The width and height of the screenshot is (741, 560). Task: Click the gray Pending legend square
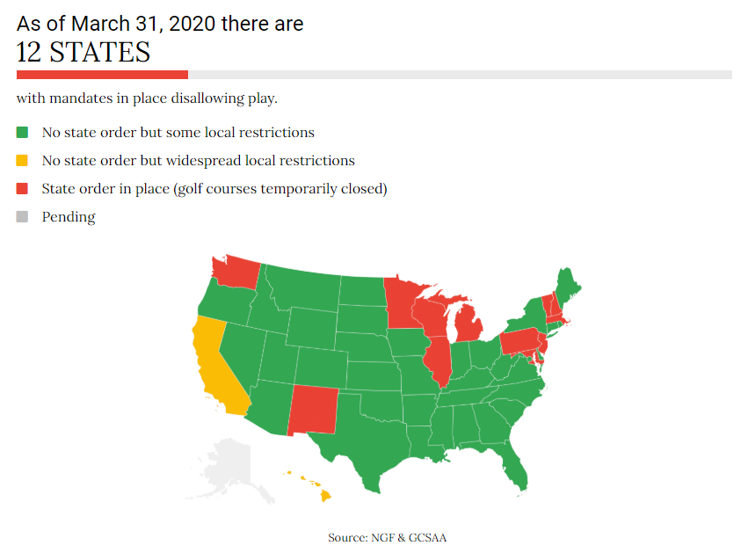tap(22, 216)
